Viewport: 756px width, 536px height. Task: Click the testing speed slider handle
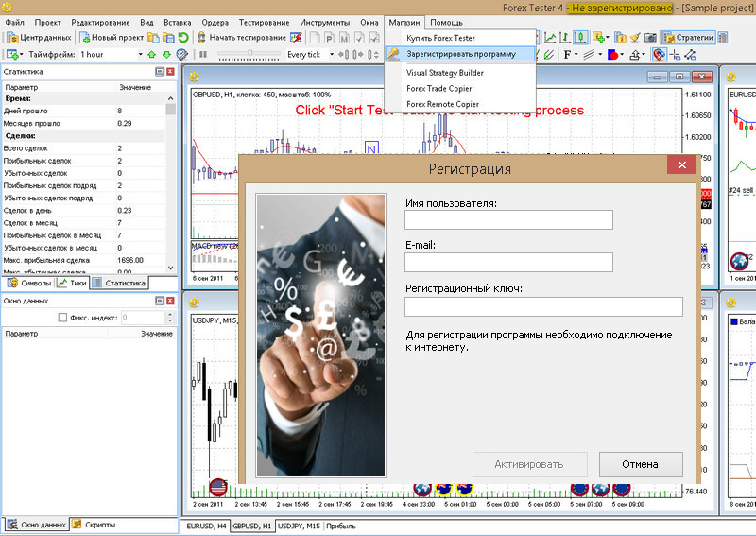[x=249, y=53]
